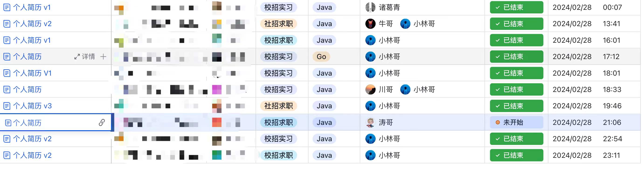Open the 未开始 status dropdown
Viewport: 644px width, 169px height.
coord(516,122)
